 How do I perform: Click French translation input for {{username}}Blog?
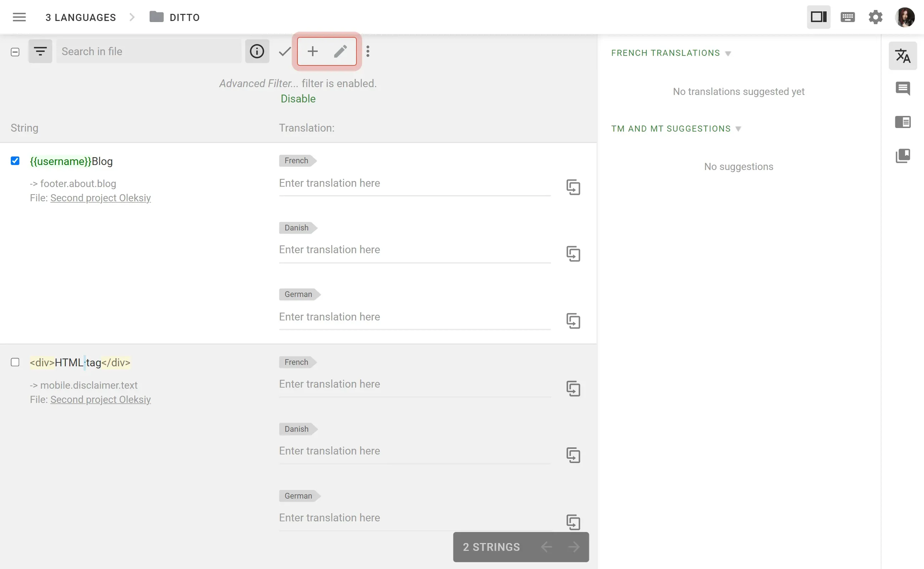[x=414, y=183]
